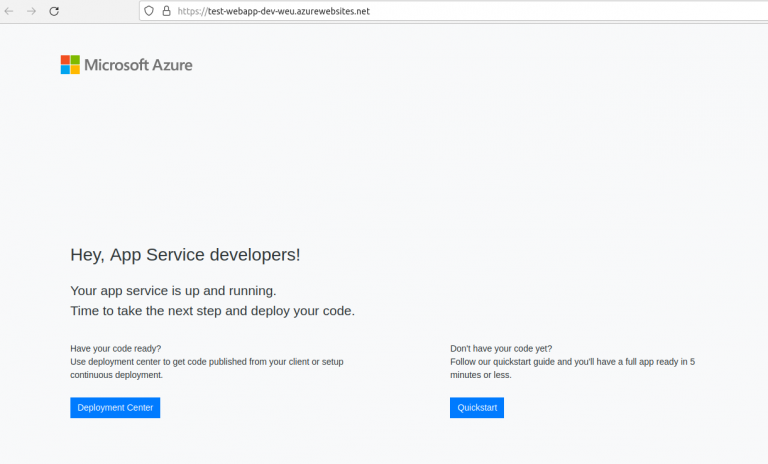Click the blue square of Microsoft logo
The width and height of the screenshot is (768, 464).
(x=65, y=70)
